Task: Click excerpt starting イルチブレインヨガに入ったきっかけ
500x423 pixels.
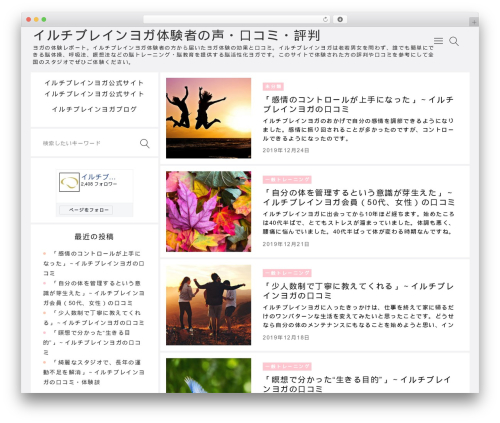Action: 358,316
